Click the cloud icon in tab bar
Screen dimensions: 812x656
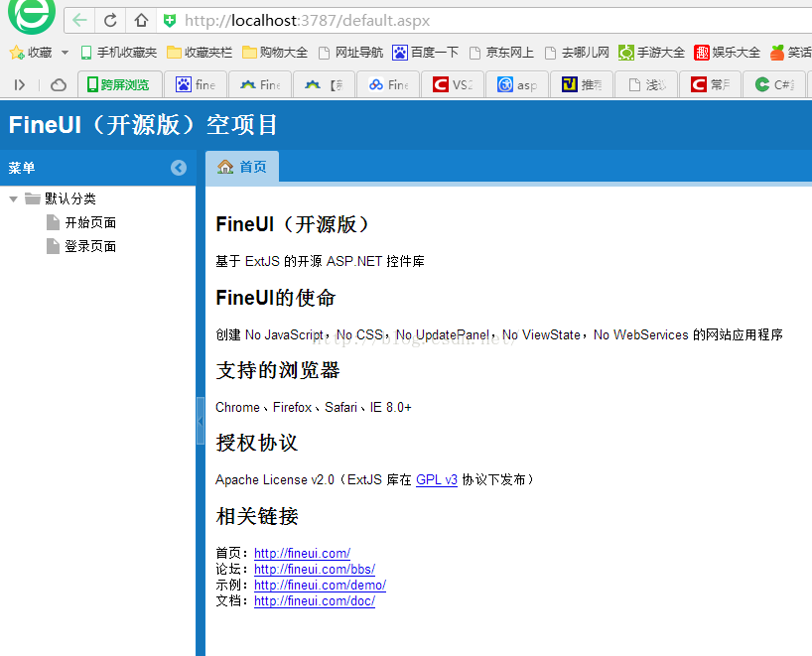[59, 85]
